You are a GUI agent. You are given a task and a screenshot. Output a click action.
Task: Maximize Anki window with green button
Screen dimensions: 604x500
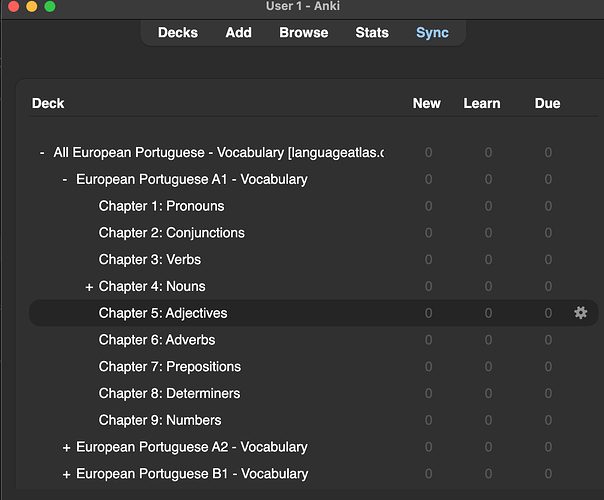(50, 6)
